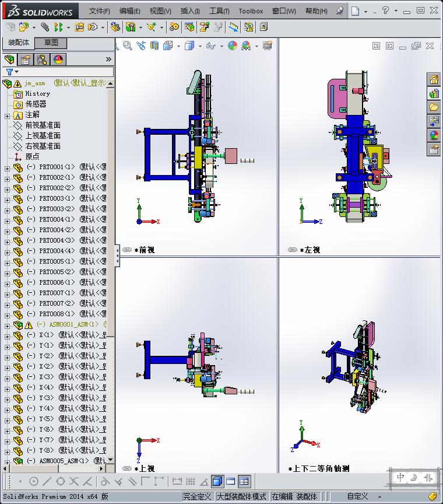Select the 前视基准面 tree item
The height and width of the screenshot is (504, 443).
[x=43, y=125]
